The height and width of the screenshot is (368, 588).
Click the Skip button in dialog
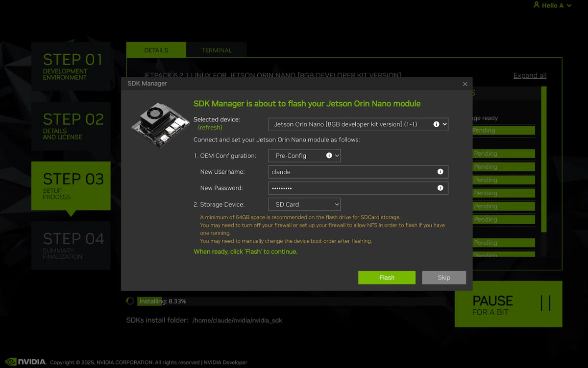[x=444, y=277]
